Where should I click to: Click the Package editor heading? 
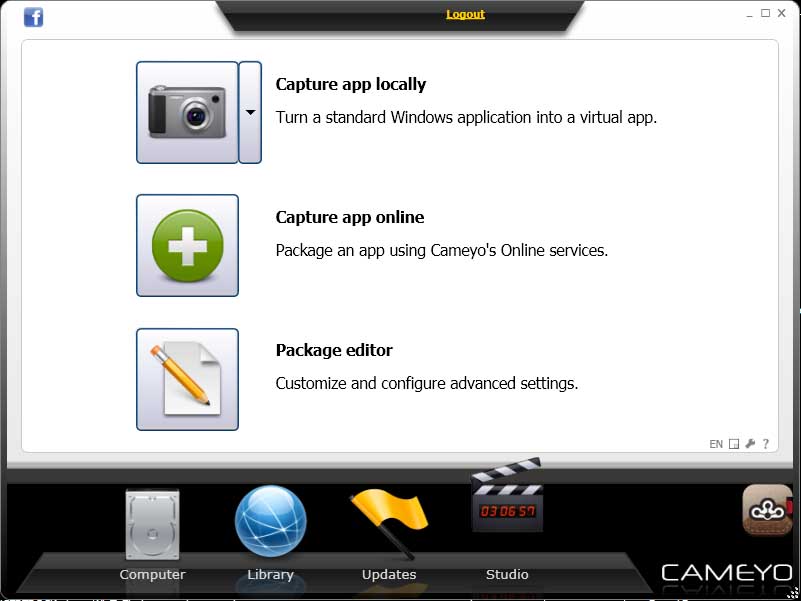(x=334, y=350)
